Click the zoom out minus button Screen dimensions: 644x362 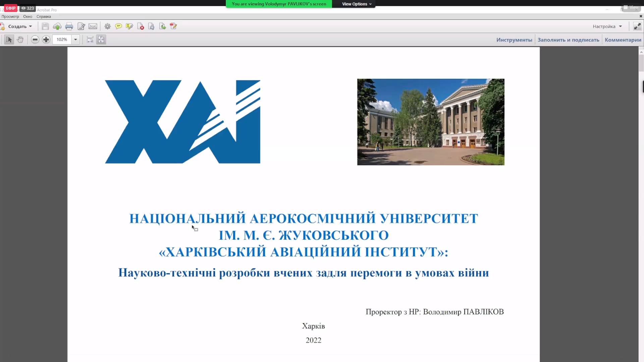[x=35, y=40]
